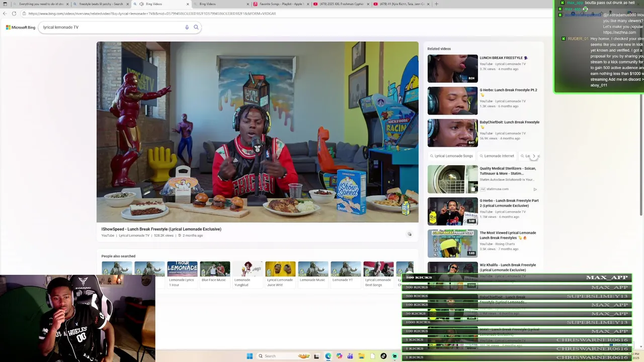Open Copilot from the taskbar
The width and height of the screenshot is (644, 362).
coord(339,356)
